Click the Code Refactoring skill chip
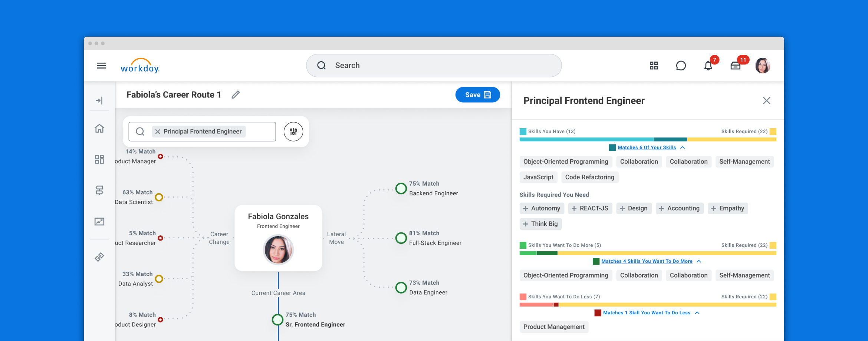 click(590, 177)
